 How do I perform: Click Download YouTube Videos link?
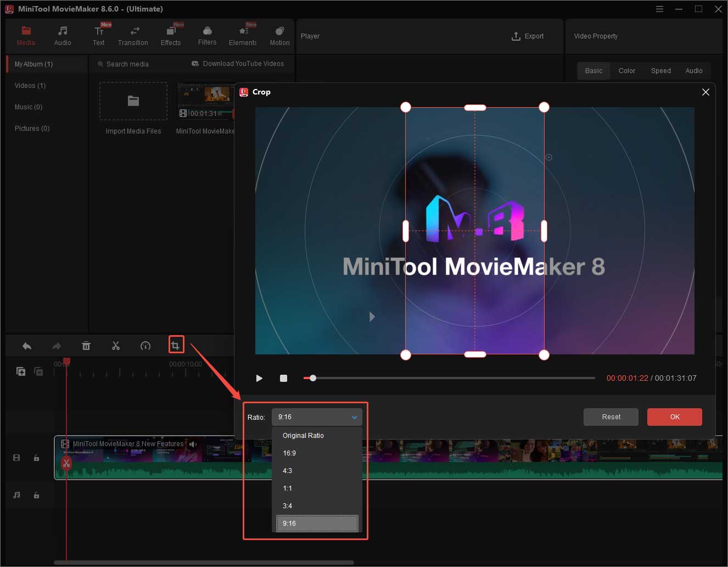(238, 64)
